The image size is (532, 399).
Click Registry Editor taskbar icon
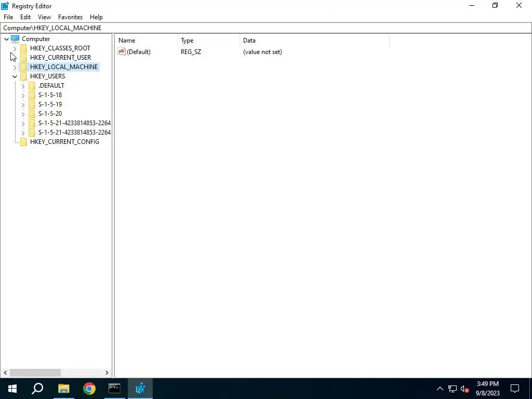coord(140,389)
